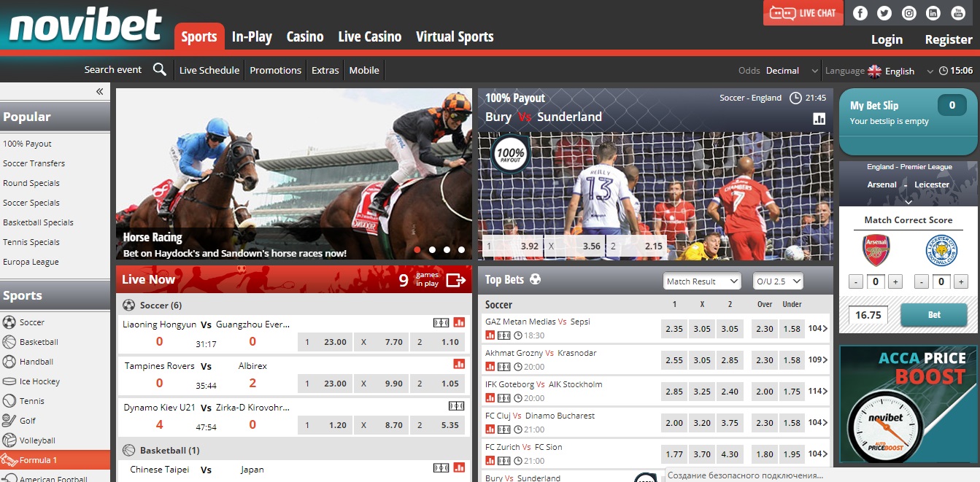Screen dimensions: 980x482
Task: Open the Live Schedule menu item
Action: coord(209,70)
